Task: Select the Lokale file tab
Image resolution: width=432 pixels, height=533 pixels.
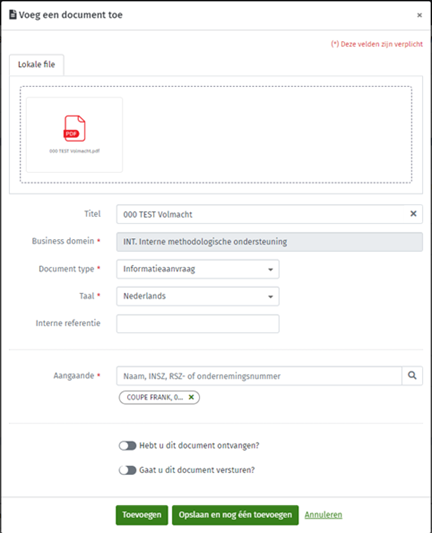Action: pos(36,65)
